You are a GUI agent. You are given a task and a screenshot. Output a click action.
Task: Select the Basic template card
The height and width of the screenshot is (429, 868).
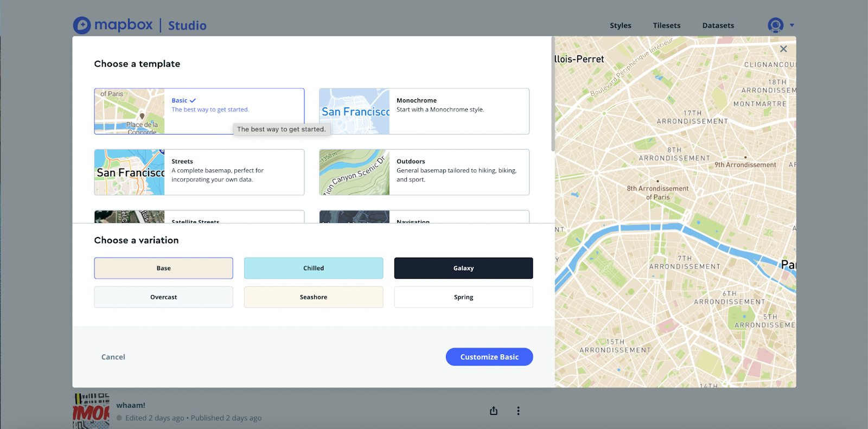point(199,111)
